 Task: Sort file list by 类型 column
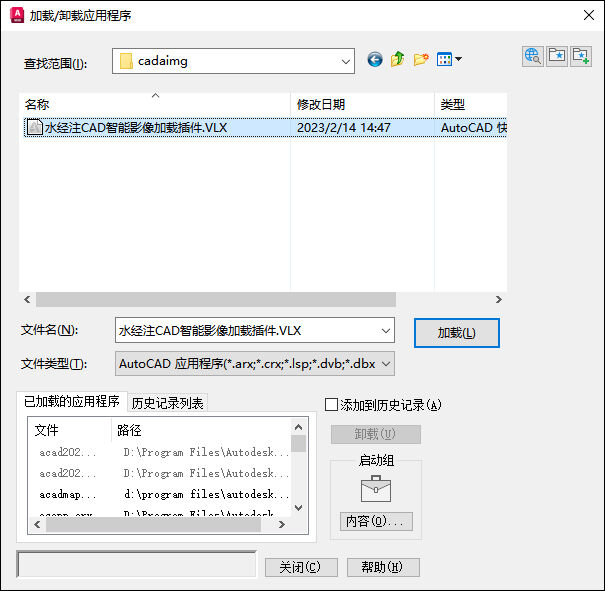(x=471, y=104)
